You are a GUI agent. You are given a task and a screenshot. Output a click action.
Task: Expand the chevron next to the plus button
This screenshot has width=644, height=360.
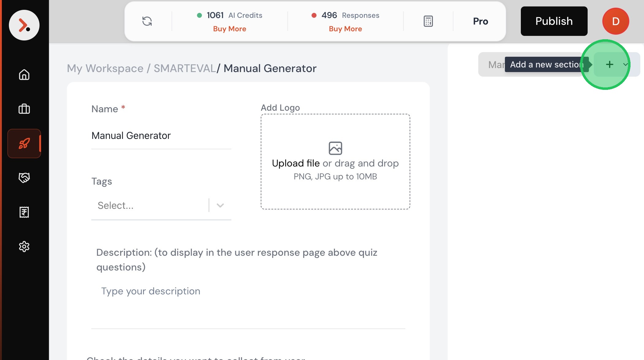click(625, 64)
